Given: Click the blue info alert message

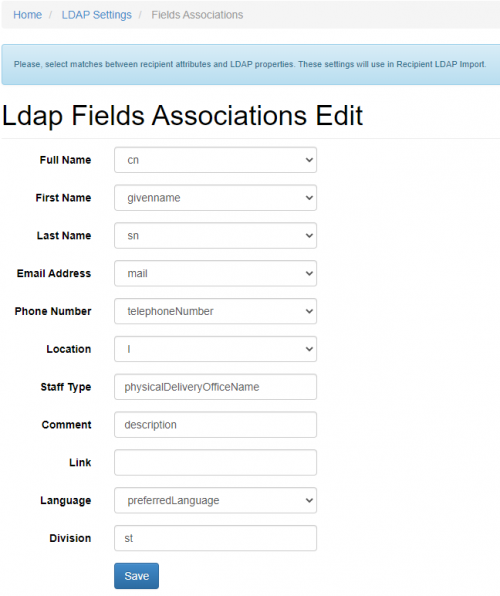Looking at the screenshot, I should click(251, 64).
